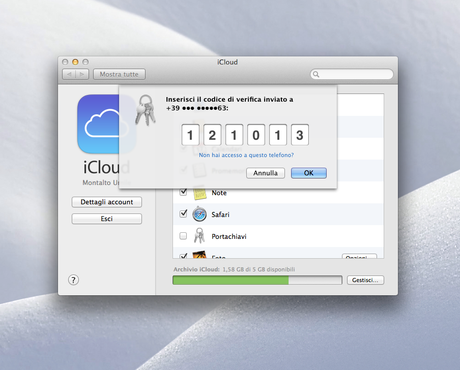Uncheck the Safari checkbox

tap(183, 214)
